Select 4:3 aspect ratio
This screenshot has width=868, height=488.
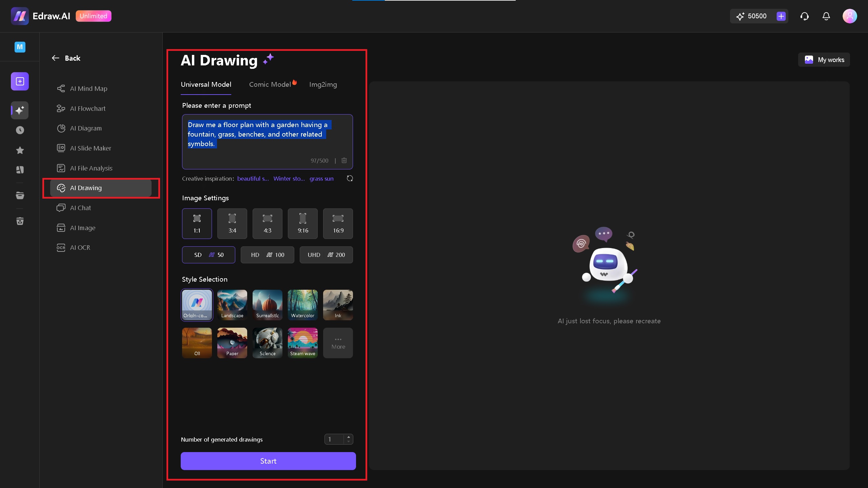coord(267,224)
